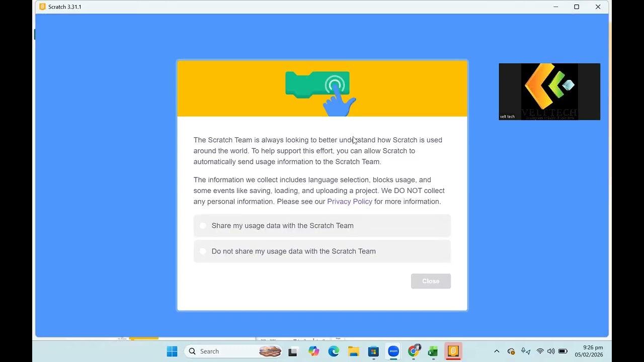Click the battery tray icon
This screenshot has width=644, height=362.
tap(563, 351)
